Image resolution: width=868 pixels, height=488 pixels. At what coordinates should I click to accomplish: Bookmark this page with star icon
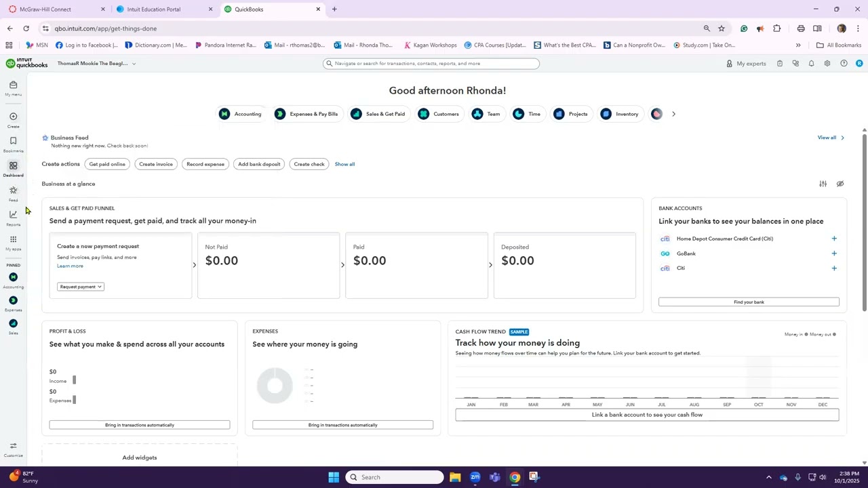[722, 28]
